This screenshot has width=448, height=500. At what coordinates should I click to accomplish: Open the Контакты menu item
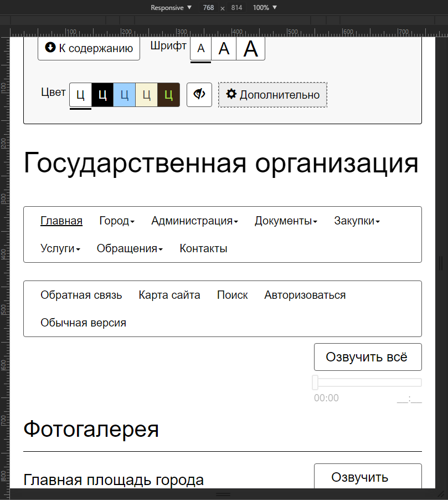pyautogui.click(x=203, y=248)
